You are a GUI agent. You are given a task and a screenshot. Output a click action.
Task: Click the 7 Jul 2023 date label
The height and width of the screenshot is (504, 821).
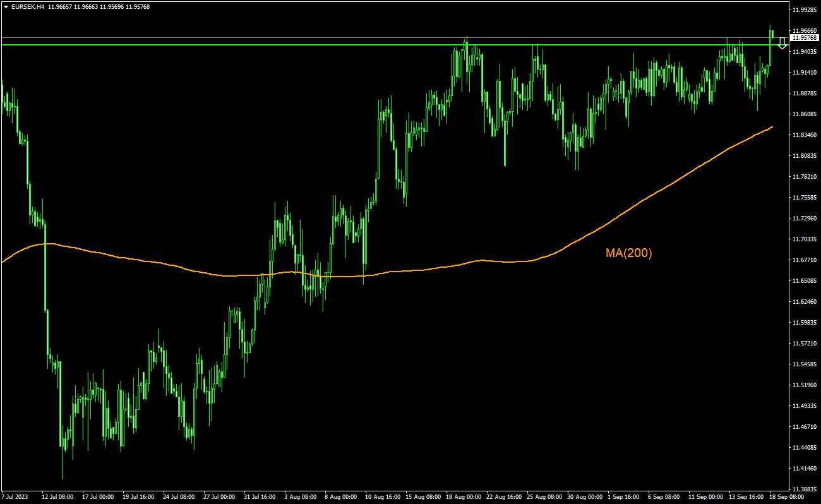point(15,497)
